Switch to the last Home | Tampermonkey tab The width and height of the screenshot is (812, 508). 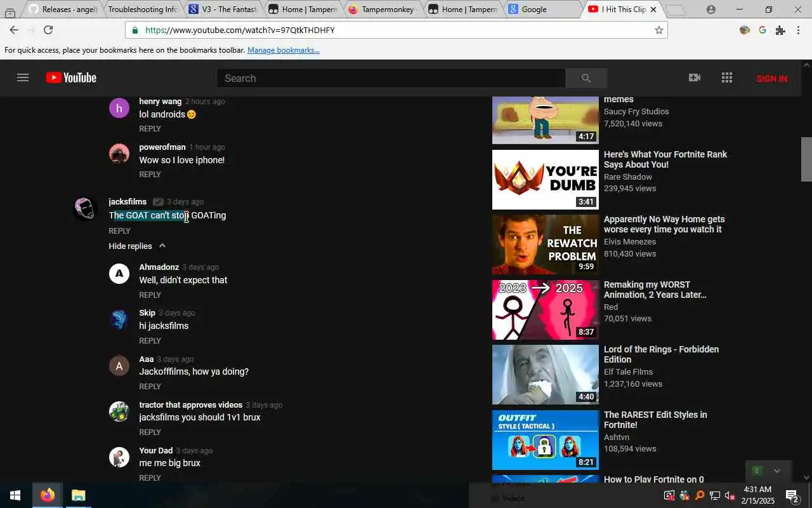pos(463,10)
